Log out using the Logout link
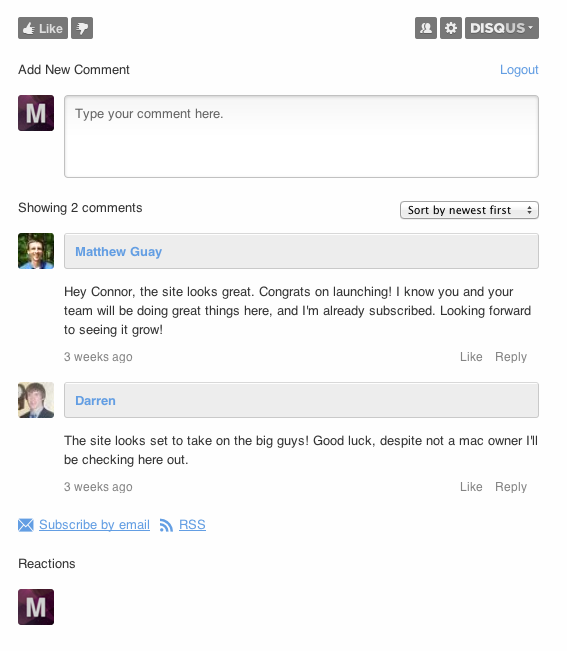Screen dimensions: 567x651 point(519,70)
